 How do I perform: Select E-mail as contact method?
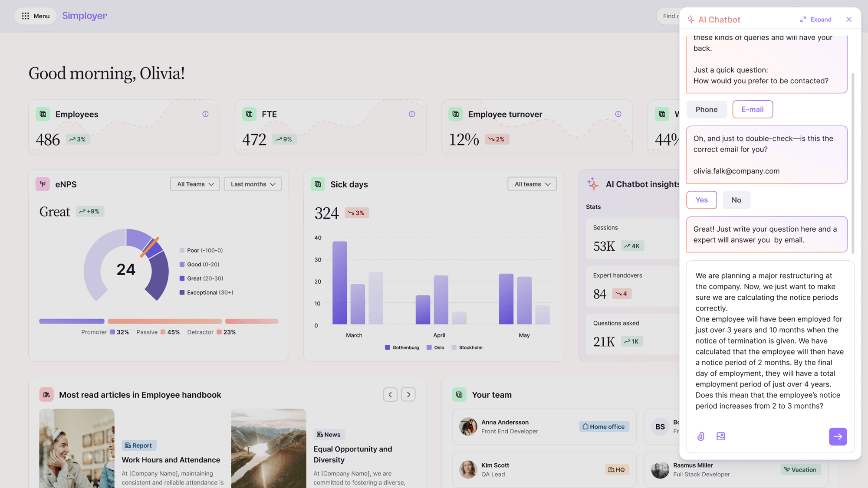tap(752, 109)
